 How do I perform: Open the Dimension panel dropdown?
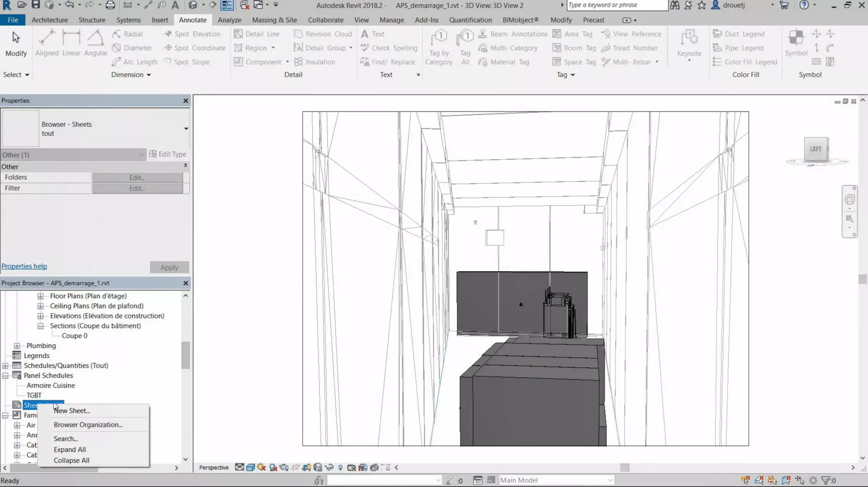pos(131,75)
